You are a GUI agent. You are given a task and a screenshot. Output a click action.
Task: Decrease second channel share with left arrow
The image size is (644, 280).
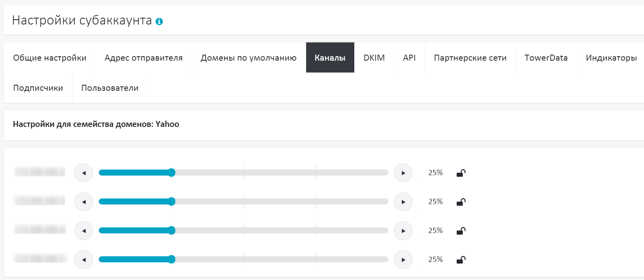83,202
